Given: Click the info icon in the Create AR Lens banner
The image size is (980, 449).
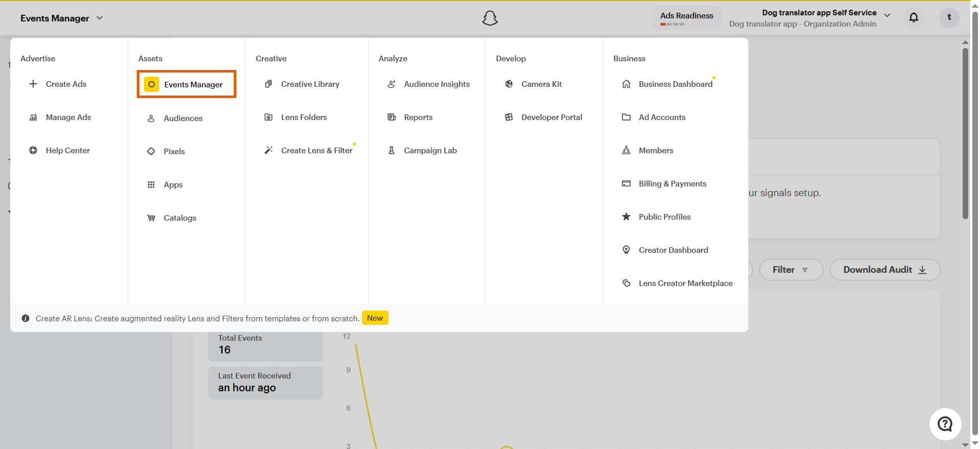Looking at the screenshot, I should (x=26, y=318).
